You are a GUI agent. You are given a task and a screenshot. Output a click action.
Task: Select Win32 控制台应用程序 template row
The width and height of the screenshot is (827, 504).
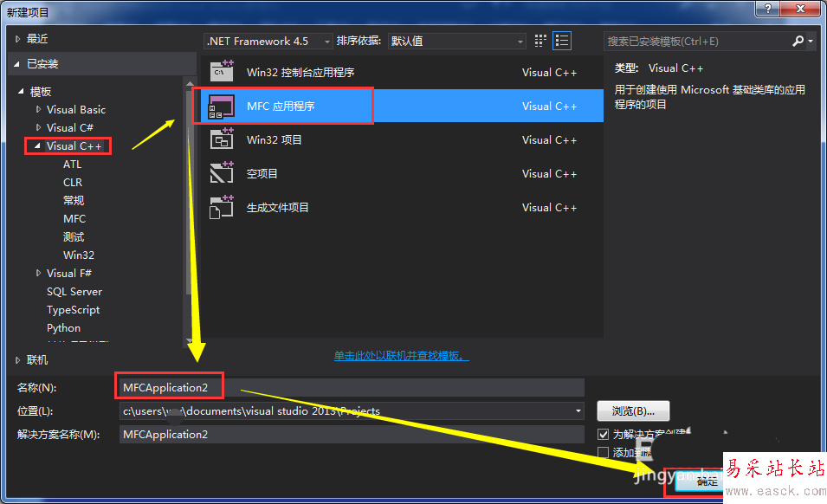pos(402,72)
